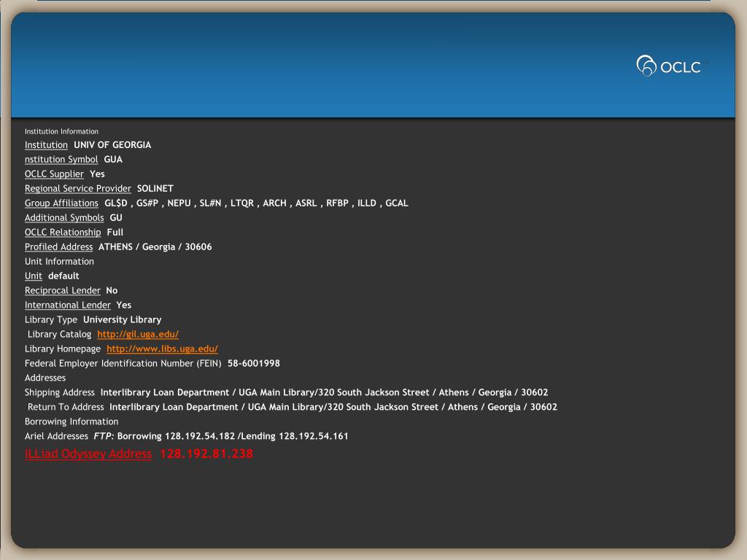Click the OCLC logo
Viewport: 747px width, 560px height.
(x=669, y=66)
